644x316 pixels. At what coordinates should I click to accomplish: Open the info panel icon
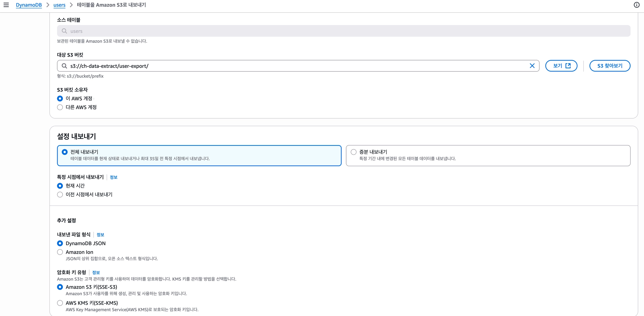pyautogui.click(x=636, y=5)
